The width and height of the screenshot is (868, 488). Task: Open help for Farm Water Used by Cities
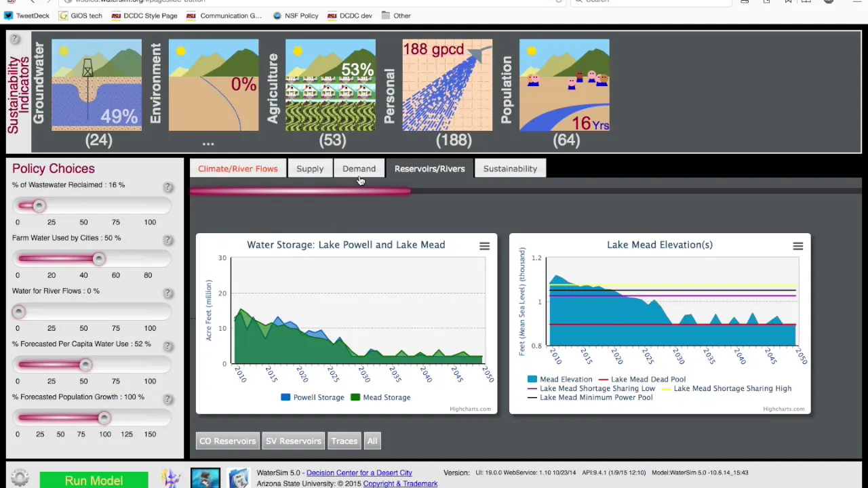click(167, 240)
